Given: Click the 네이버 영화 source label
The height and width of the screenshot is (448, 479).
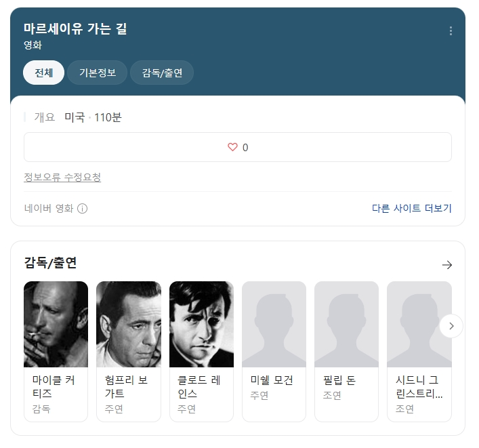Looking at the screenshot, I should (x=49, y=209).
